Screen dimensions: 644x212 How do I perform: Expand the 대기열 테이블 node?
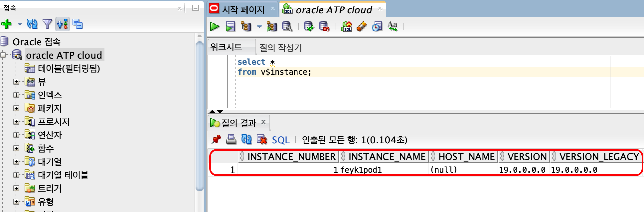coord(16,175)
